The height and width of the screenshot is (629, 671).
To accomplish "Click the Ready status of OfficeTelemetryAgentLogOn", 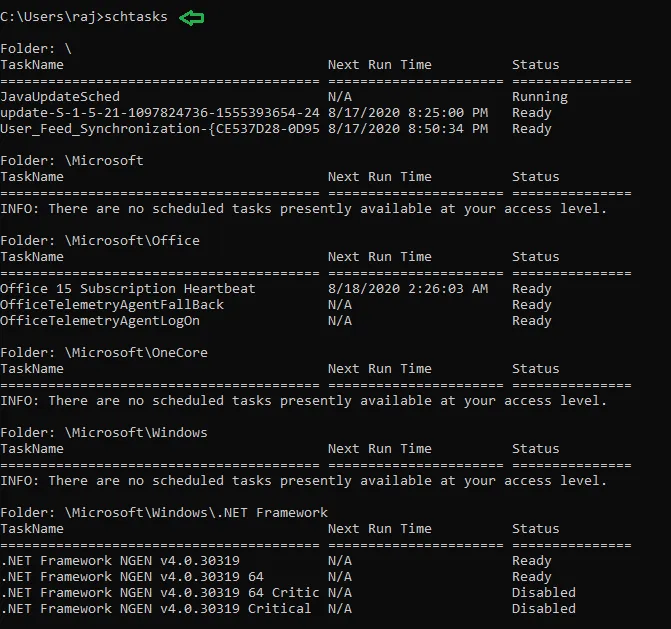I will coord(531,321).
